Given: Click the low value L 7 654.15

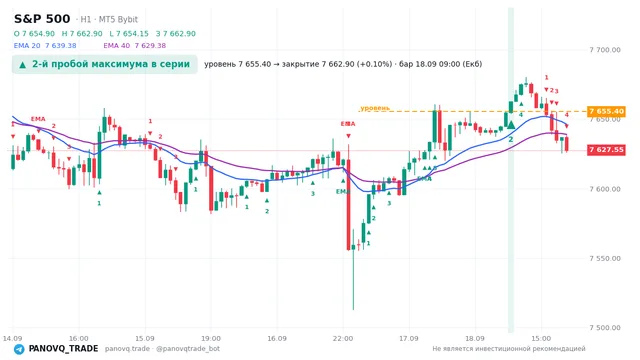Looking at the screenshot, I should click(129, 33).
